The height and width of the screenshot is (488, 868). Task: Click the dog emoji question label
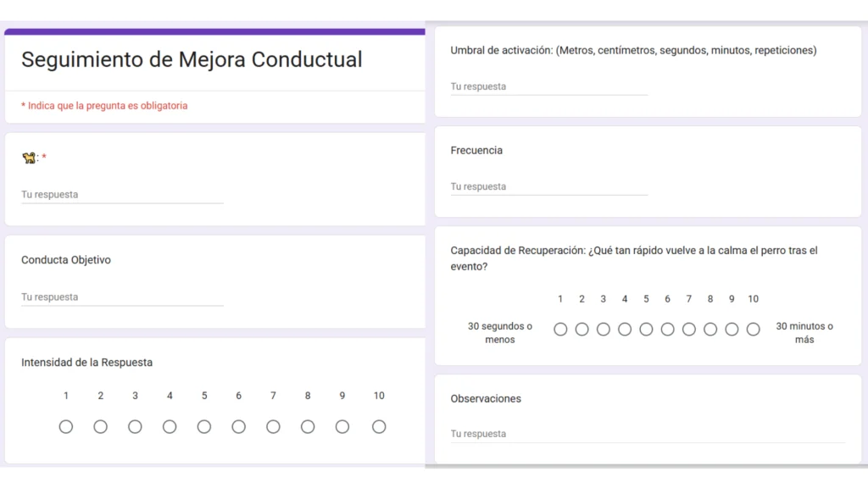click(30, 158)
